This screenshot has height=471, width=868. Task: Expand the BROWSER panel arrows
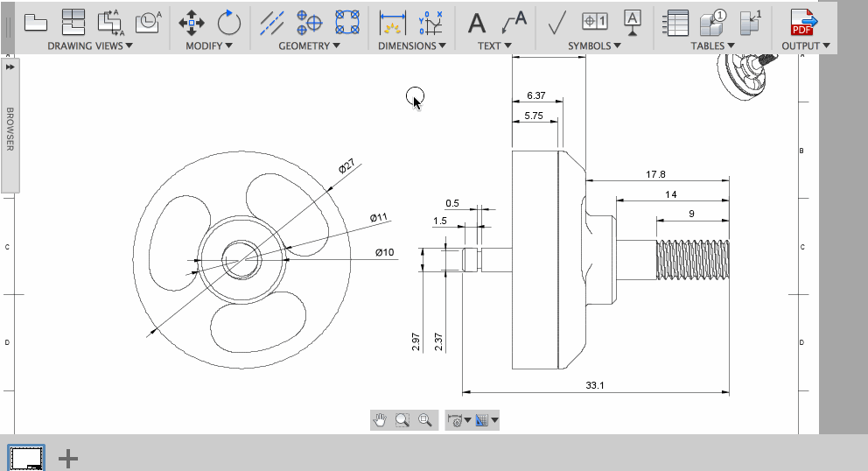[10, 67]
